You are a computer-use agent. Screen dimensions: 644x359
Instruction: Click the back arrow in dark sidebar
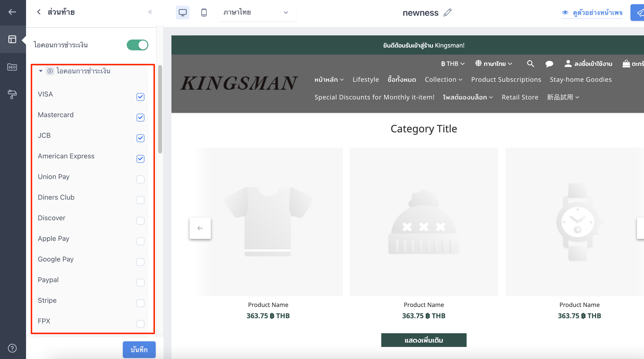coord(12,12)
